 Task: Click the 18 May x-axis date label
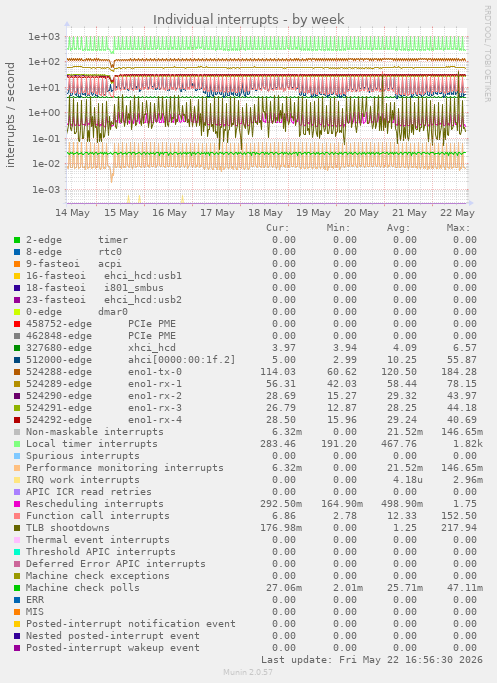click(x=265, y=213)
